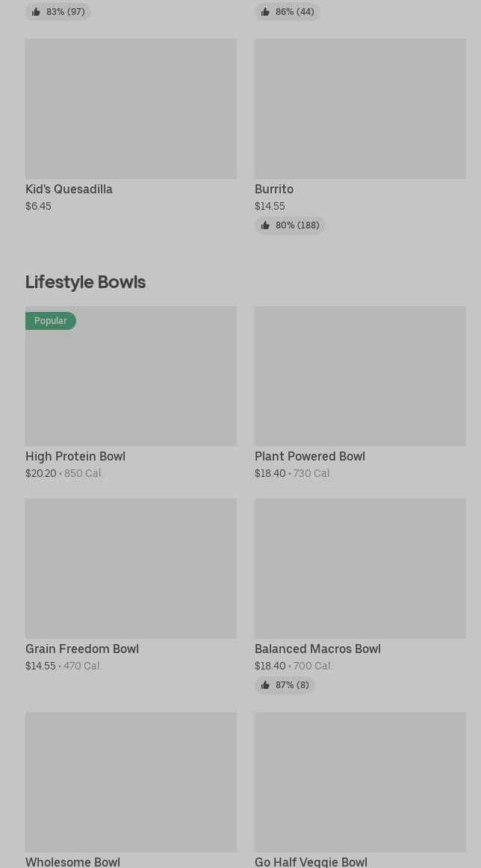The width and height of the screenshot is (481, 868).
Task: Click the Balanced Macros Bowl 87% rating
Action: point(291,685)
